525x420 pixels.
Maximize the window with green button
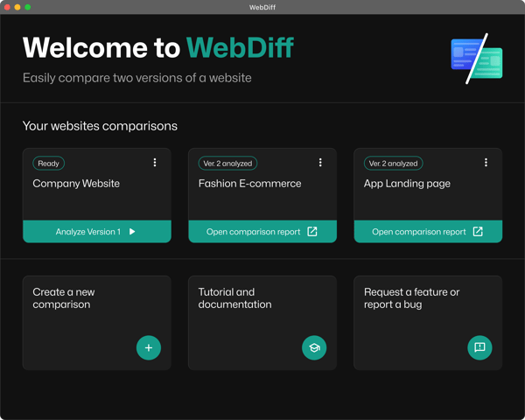(28, 7)
